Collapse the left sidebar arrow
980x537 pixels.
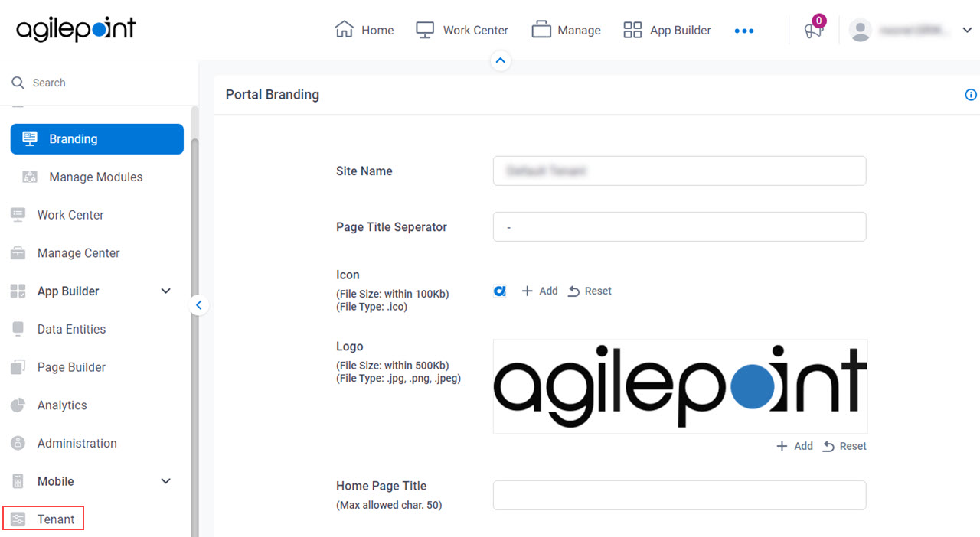pos(198,305)
